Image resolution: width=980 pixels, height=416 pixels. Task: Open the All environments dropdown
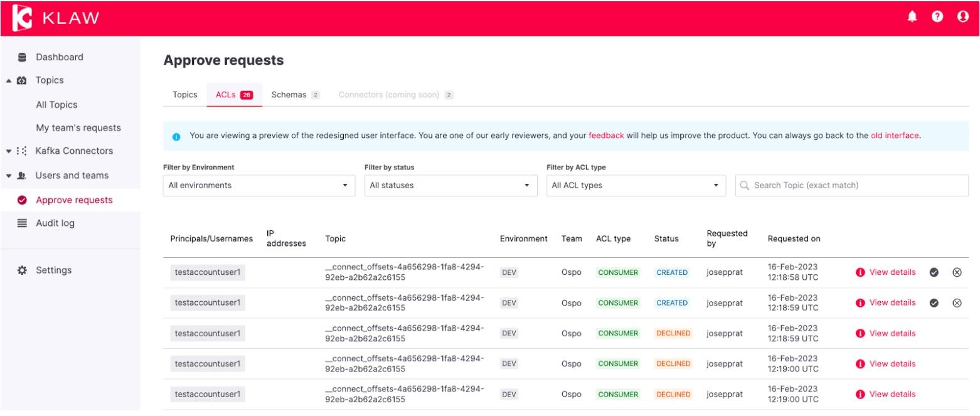point(258,185)
